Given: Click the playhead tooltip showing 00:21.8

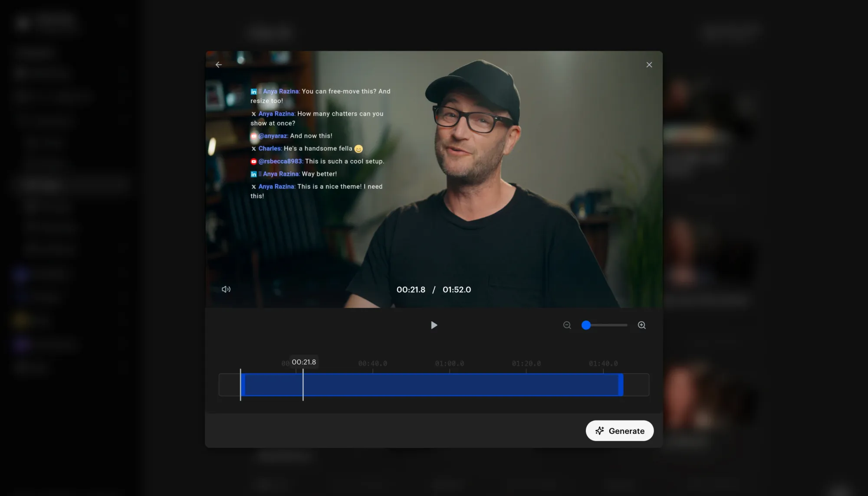Looking at the screenshot, I should (304, 362).
